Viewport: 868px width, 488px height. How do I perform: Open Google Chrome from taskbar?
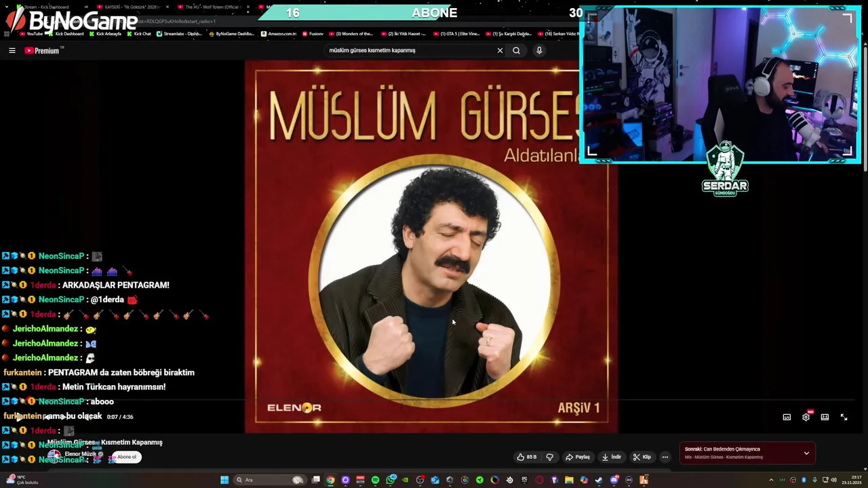[x=330, y=480]
